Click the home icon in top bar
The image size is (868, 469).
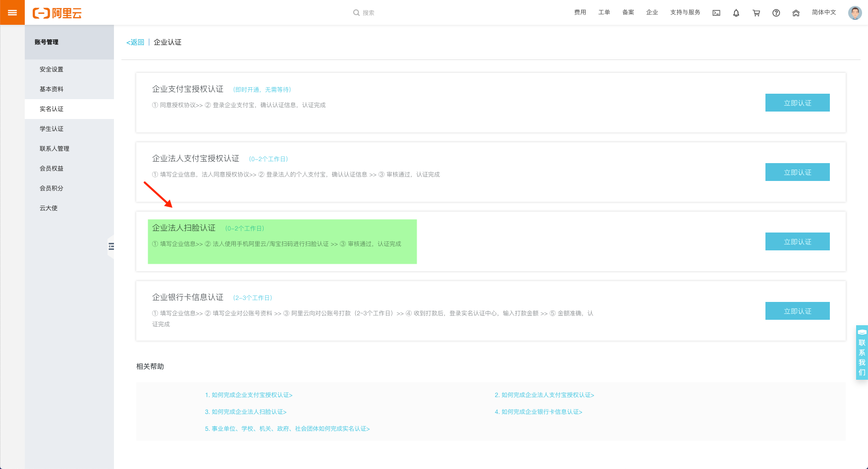796,13
